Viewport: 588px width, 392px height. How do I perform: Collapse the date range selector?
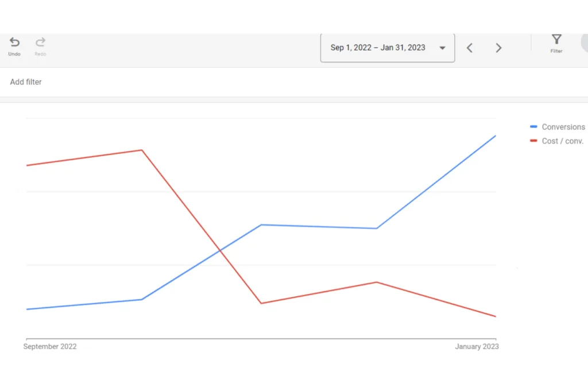442,48
